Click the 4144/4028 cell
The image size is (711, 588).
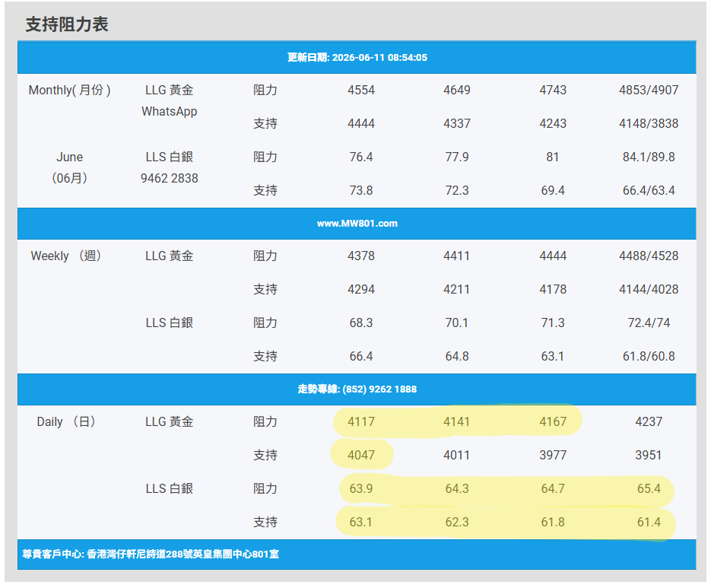(x=649, y=290)
